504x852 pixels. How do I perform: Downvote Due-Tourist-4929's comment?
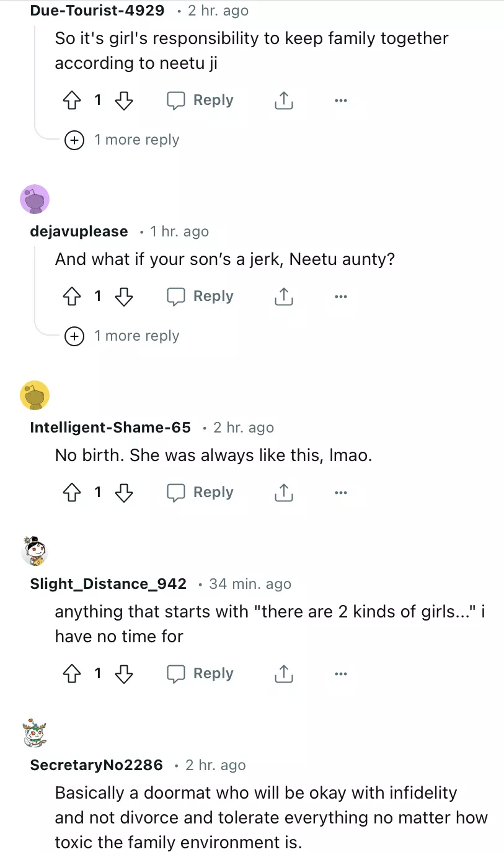tap(125, 101)
